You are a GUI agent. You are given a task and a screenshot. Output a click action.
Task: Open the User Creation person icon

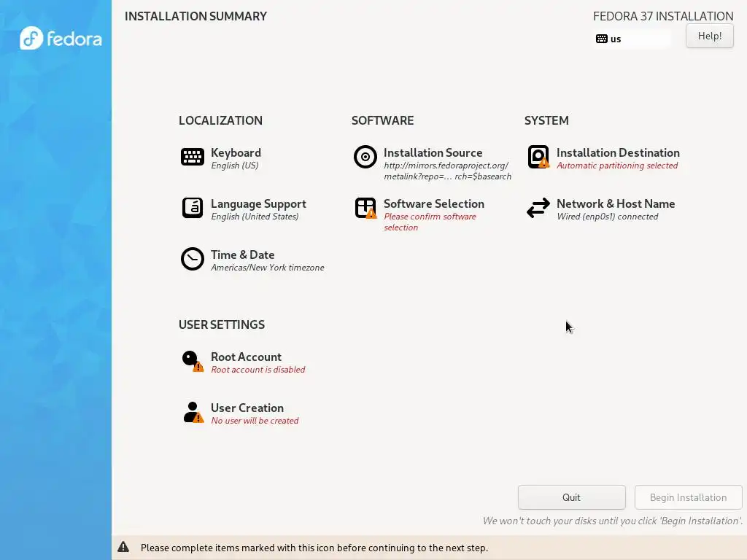pyautogui.click(x=193, y=413)
